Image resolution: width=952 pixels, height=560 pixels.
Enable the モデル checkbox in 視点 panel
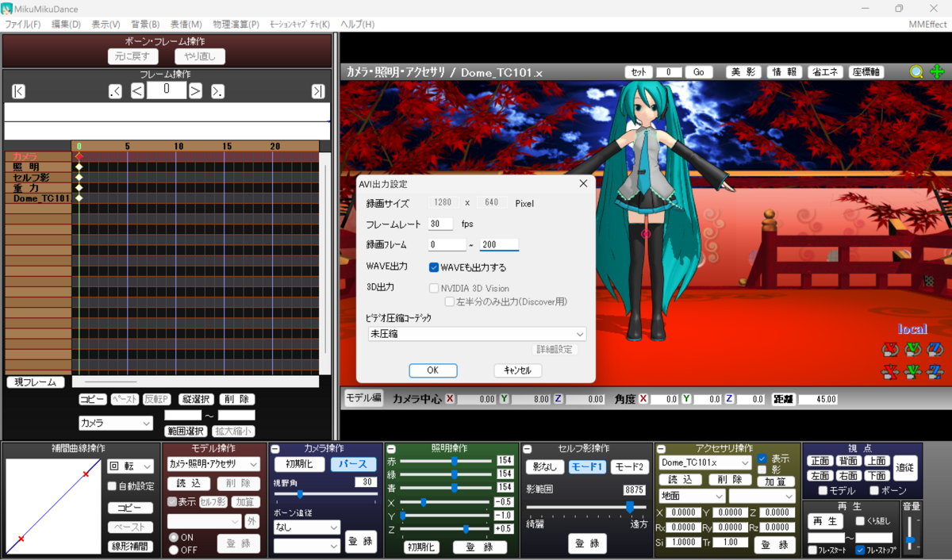(823, 491)
